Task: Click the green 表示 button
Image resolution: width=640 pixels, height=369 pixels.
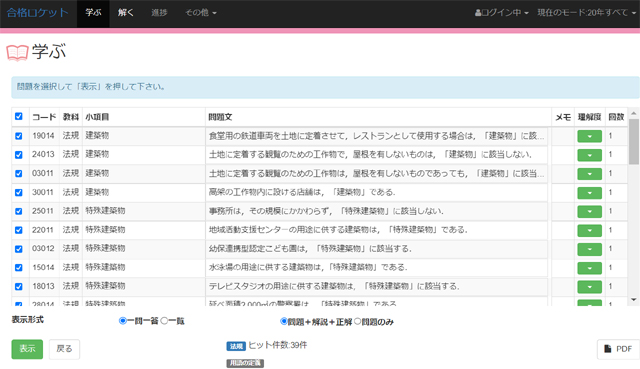Action: [27, 349]
